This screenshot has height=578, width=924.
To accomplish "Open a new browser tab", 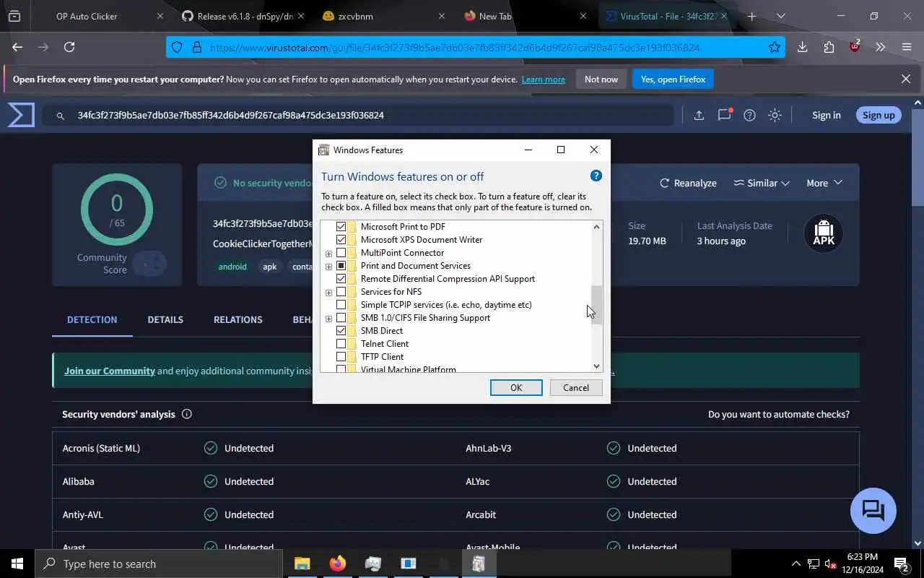I will coord(751,16).
